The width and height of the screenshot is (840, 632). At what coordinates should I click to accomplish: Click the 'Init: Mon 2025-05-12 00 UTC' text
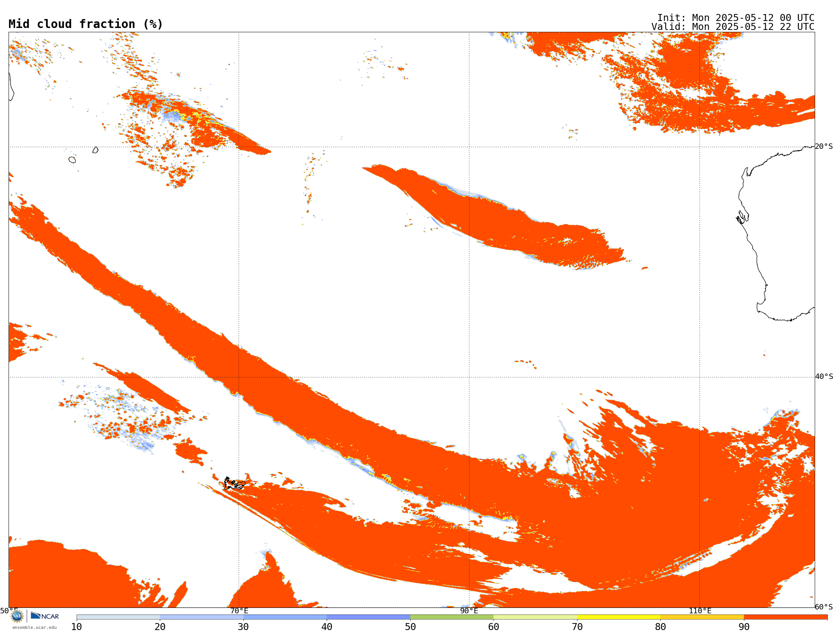pos(736,18)
